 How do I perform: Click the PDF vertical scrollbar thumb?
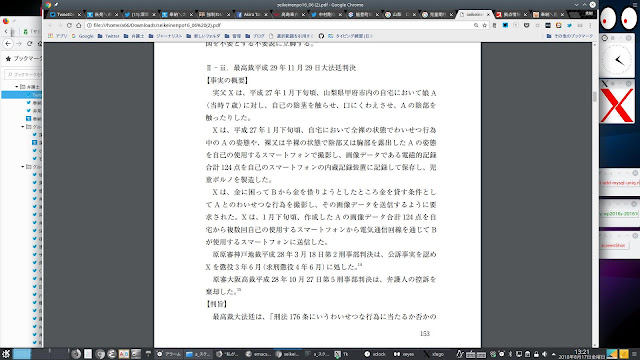(x=595, y=97)
